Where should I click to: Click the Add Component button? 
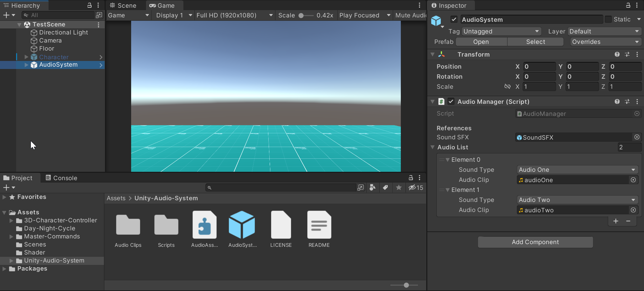(x=535, y=242)
